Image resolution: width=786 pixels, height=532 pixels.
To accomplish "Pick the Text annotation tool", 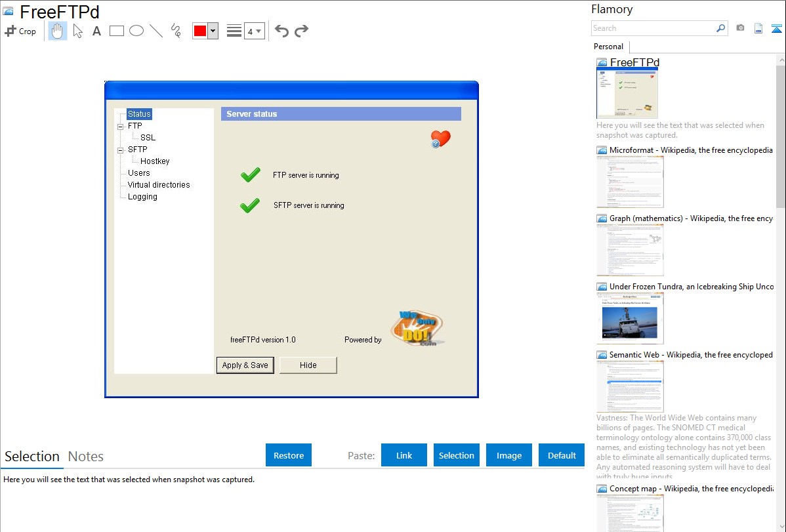I will [96, 31].
